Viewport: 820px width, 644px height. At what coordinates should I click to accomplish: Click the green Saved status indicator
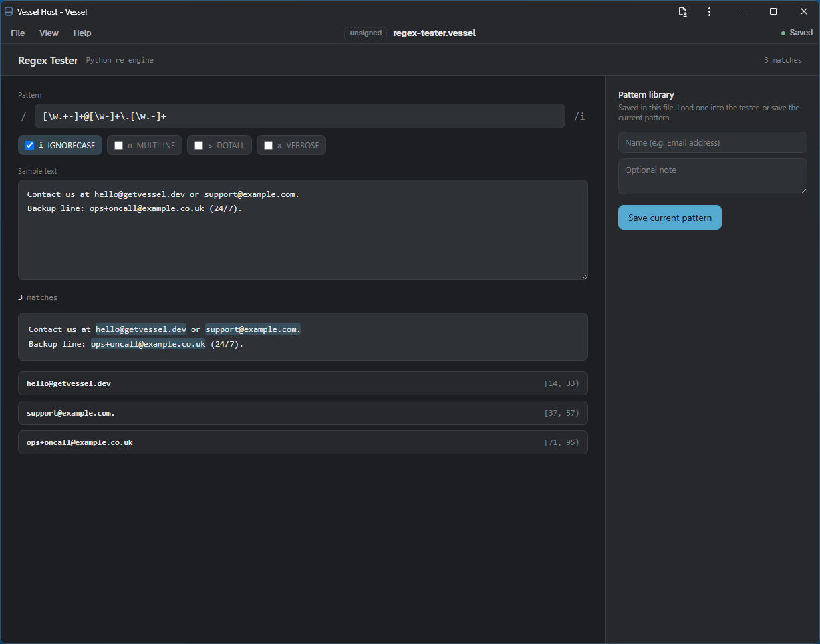click(797, 33)
